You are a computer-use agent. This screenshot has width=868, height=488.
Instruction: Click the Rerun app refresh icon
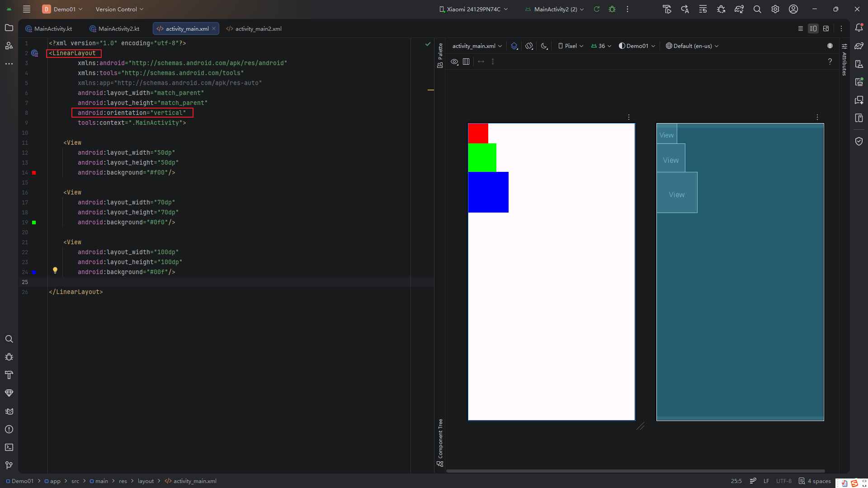(597, 9)
